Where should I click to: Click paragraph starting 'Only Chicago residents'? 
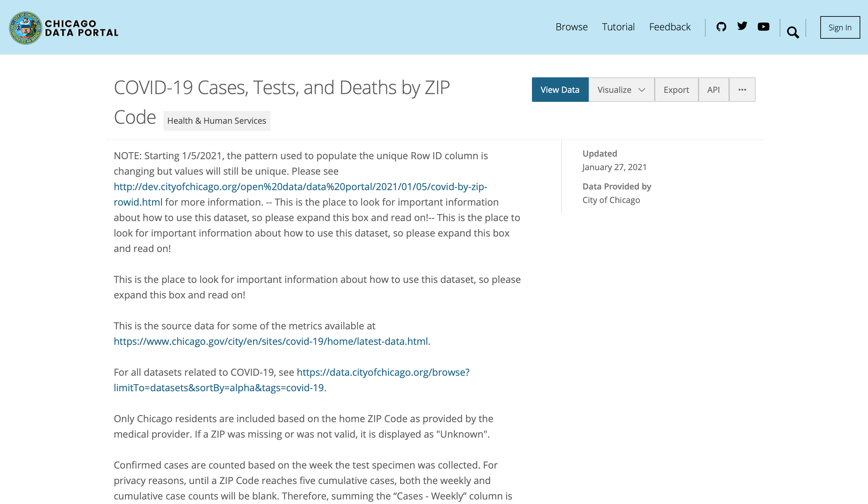pyautogui.click(x=303, y=426)
